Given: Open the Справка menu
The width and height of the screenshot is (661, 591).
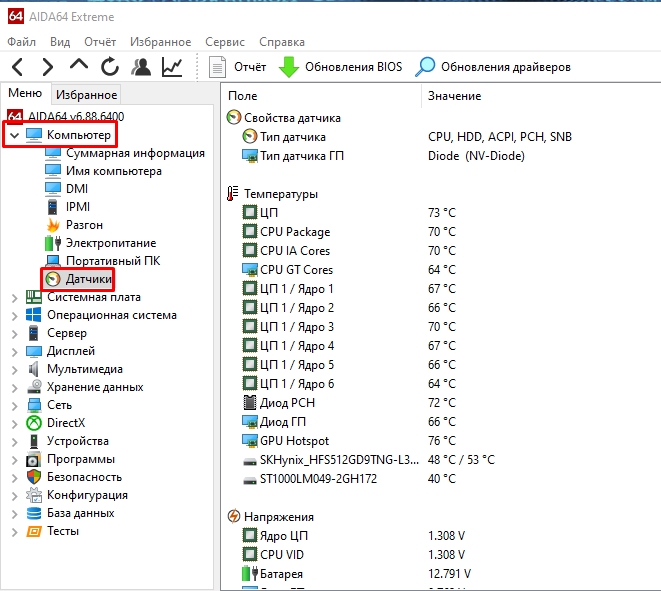Looking at the screenshot, I should click(282, 42).
